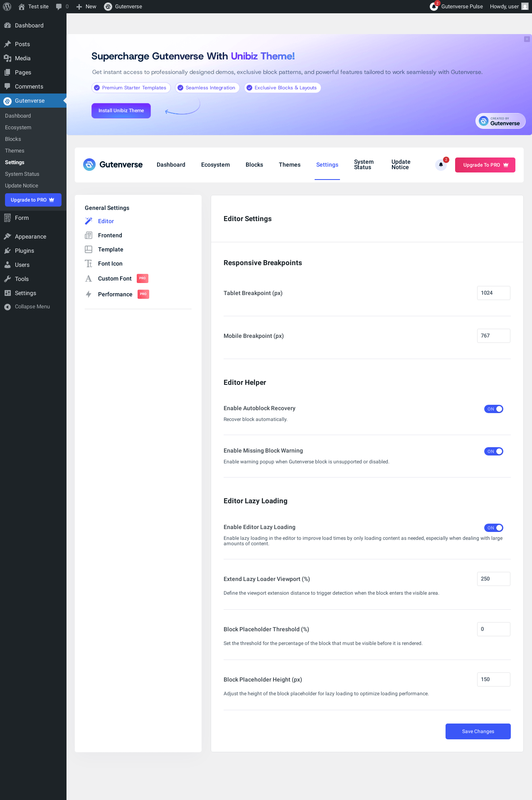Click the Gutenverse logo in plugin header
532x800 pixels.
[113, 165]
